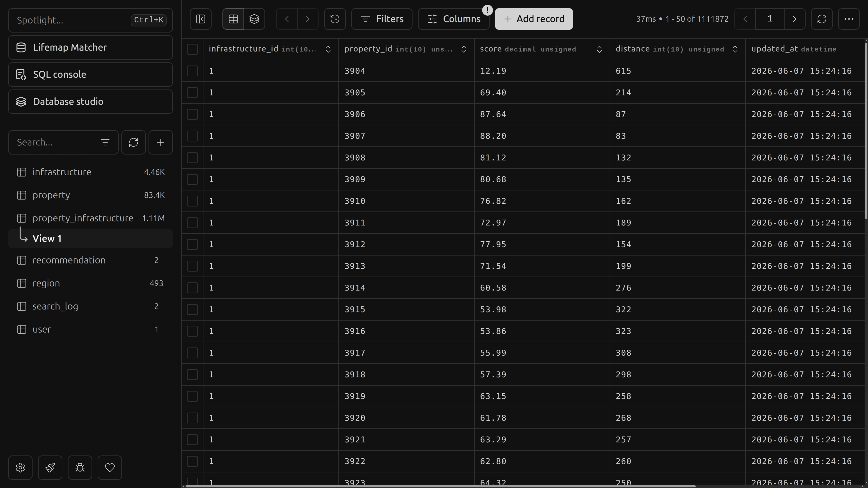Go back in navigation history
The image size is (868, 488).
pyautogui.click(x=287, y=19)
